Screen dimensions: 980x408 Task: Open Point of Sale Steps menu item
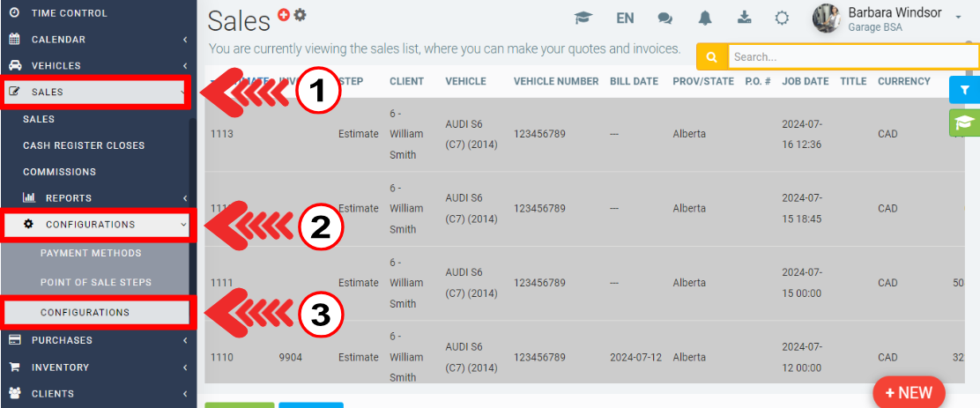[95, 282]
